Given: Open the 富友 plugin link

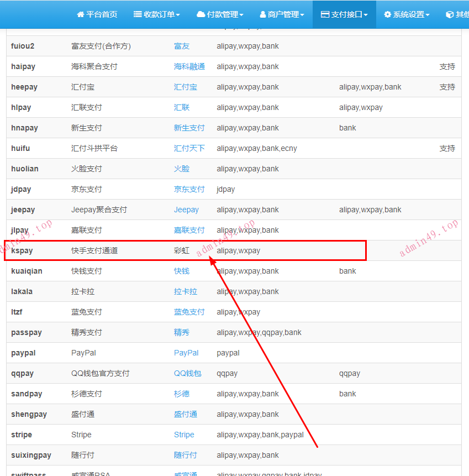Looking at the screenshot, I should pos(182,46).
